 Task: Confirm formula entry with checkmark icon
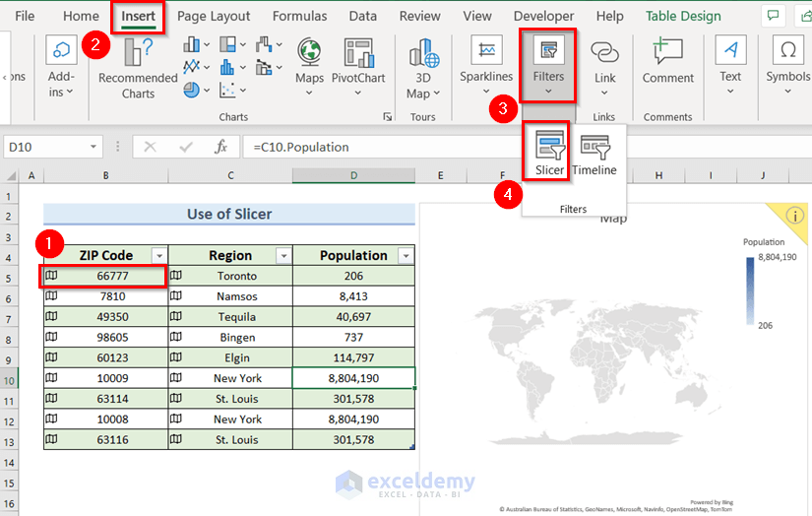click(x=186, y=147)
